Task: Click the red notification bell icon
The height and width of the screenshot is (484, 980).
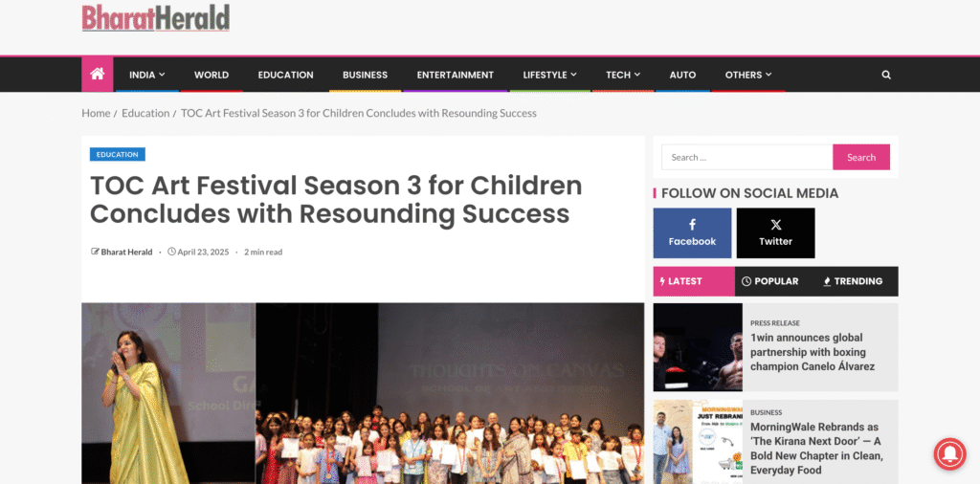Action: (x=949, y=454)
